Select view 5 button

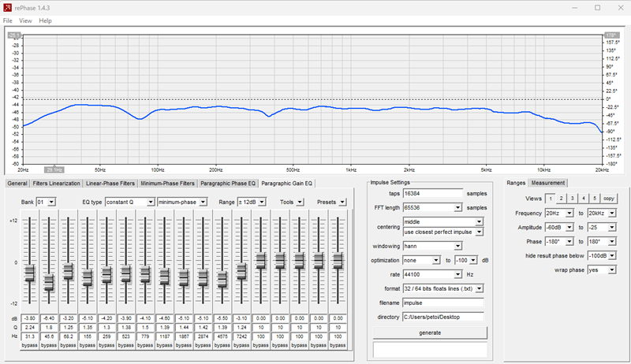click(x=595, y=199)
